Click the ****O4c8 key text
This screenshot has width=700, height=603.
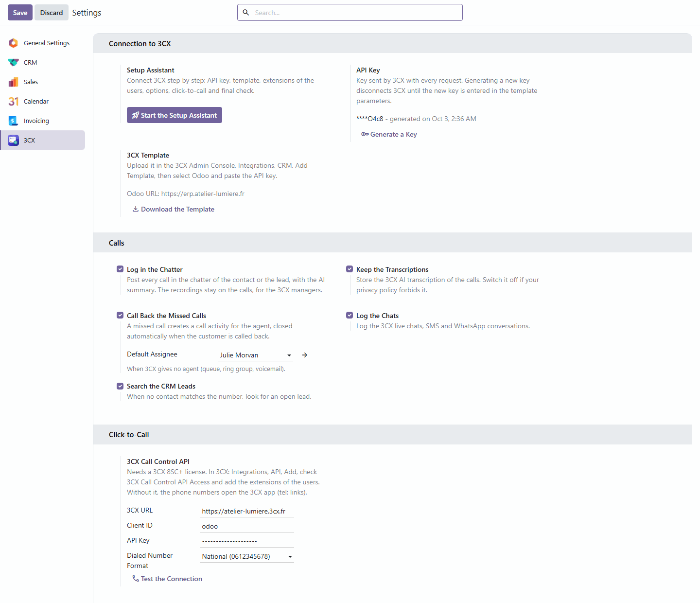click(370, 119)
